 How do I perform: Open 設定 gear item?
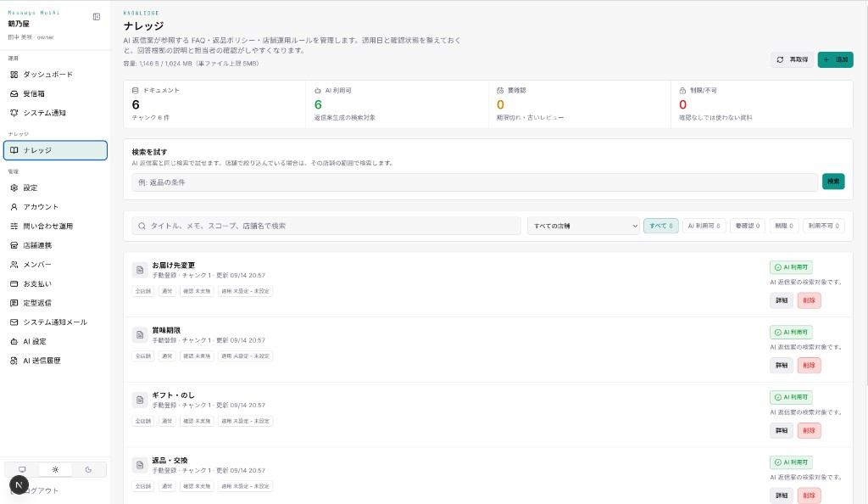[x=55, y=188]
